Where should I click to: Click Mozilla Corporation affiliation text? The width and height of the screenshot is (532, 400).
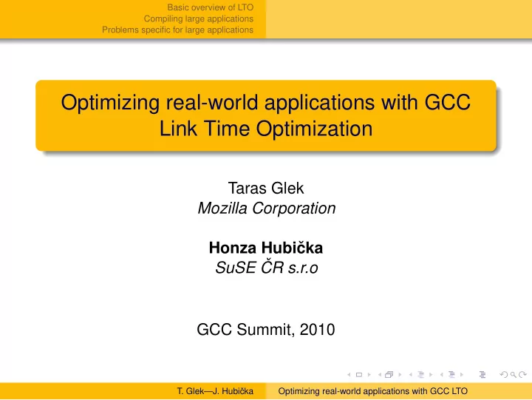(x=267, y=209)
